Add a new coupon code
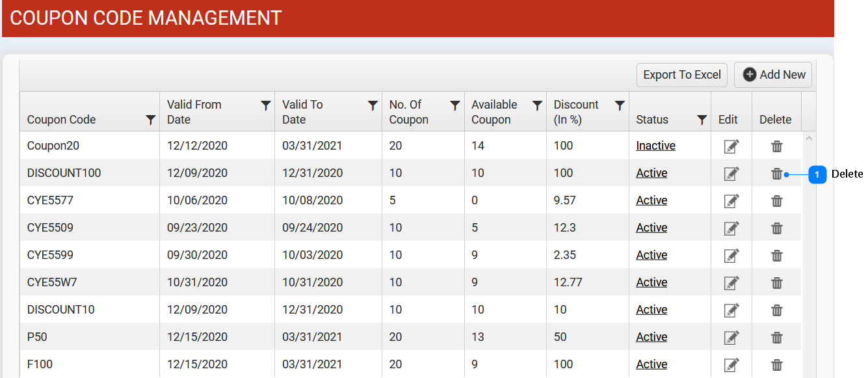Viewport: 868px width, 378px height. click(x=773, y=75)
